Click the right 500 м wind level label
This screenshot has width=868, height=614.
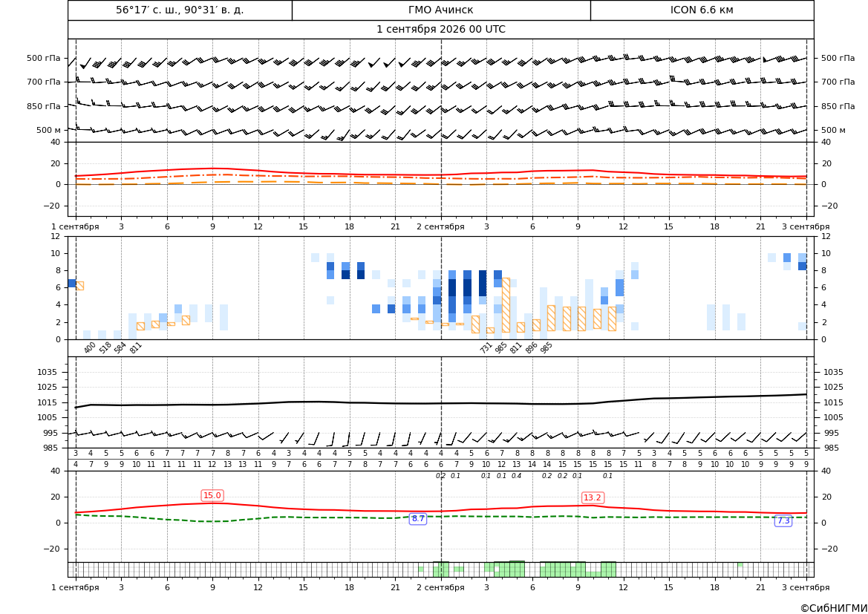click(x=833, y=130)
